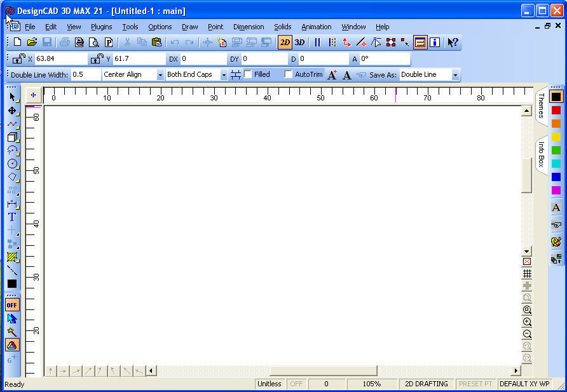This screenshot has height=392, width=567.
Task: Enable the AutoTrim checkbox
Action: coord(288,74)
